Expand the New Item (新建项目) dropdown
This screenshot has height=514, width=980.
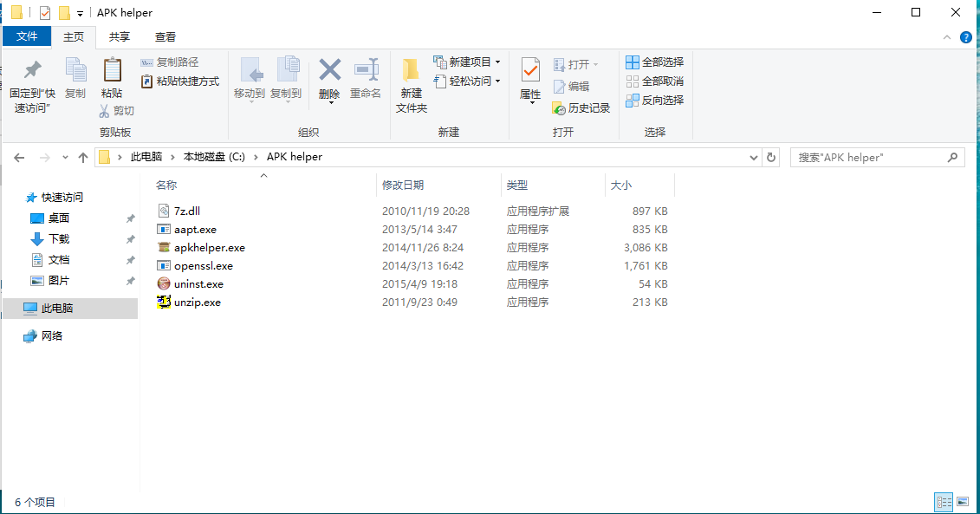(498, 62)
